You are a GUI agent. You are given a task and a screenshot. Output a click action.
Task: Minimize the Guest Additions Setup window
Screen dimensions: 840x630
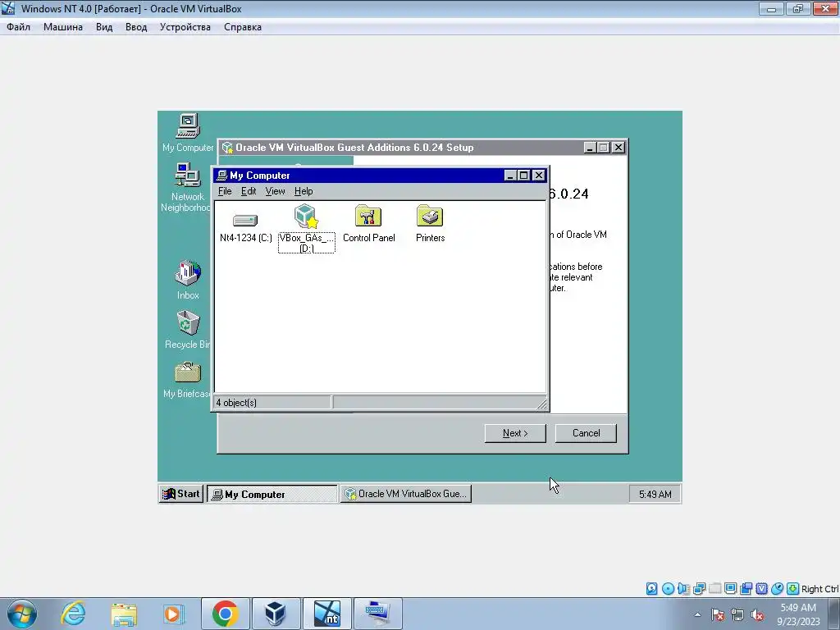[590, 148]
